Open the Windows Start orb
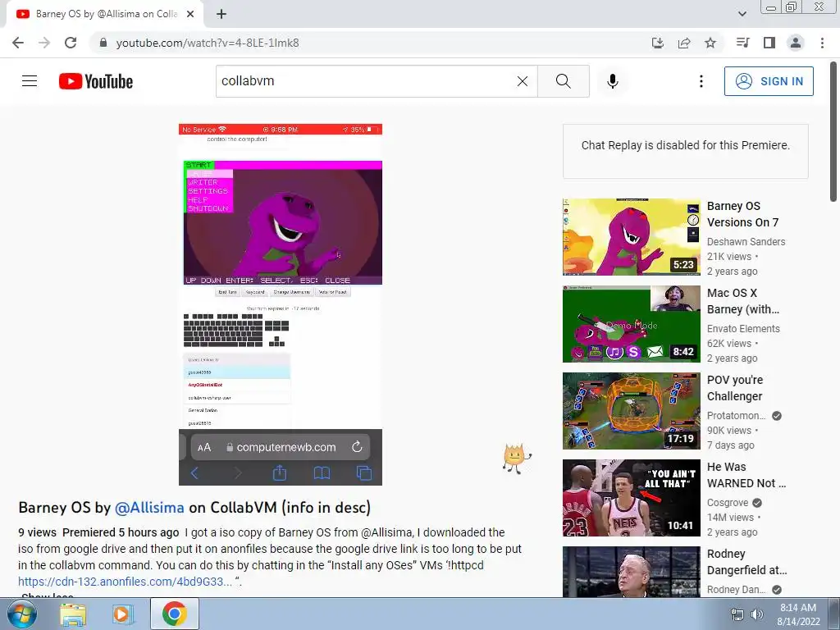The image size is (840, 630). point(22,614)
